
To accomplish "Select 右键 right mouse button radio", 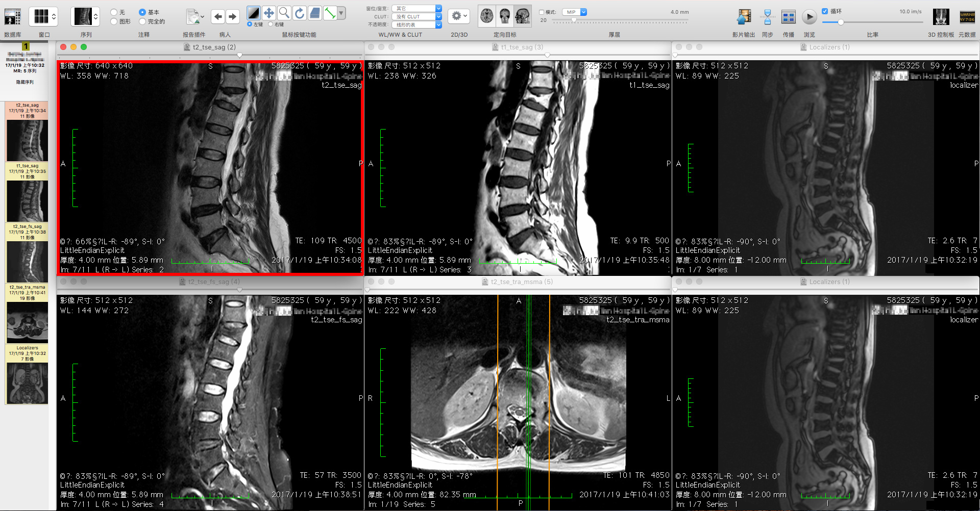I will [x=271, y=24].
